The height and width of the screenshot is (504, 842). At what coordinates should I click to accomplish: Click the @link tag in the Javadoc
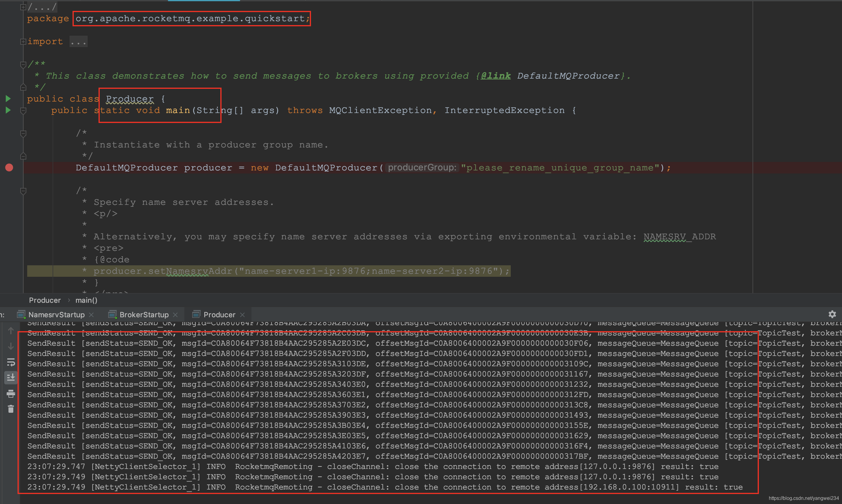coord(496,76)
